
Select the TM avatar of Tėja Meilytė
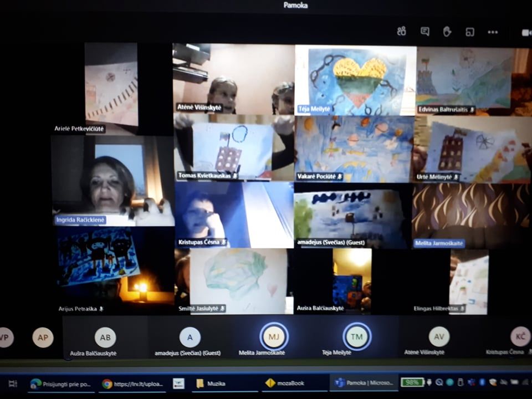[x=356, y=336]
